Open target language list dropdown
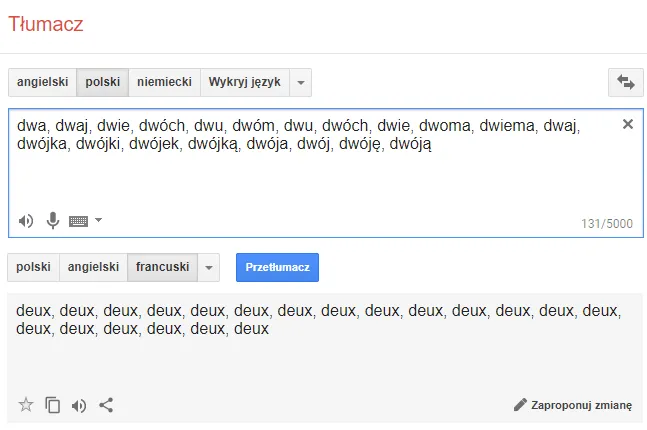647x430 pixels. click(x=209, y=267)
